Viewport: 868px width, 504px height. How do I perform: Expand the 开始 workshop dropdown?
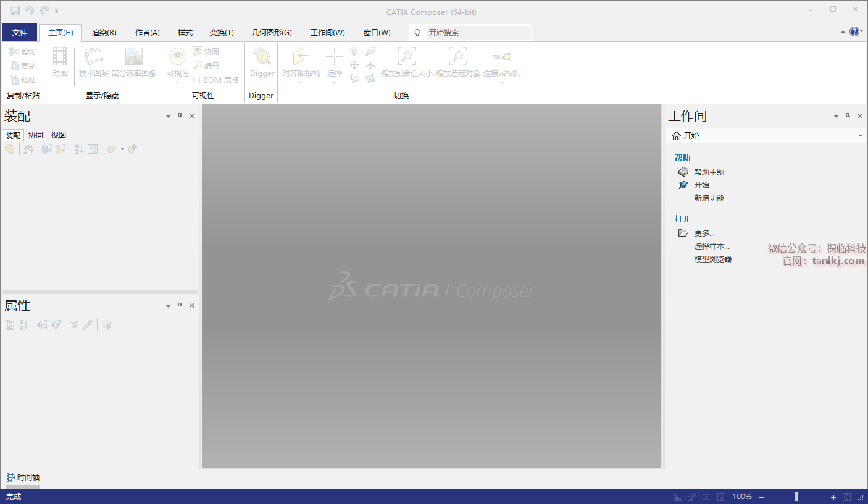coord(861,136)
